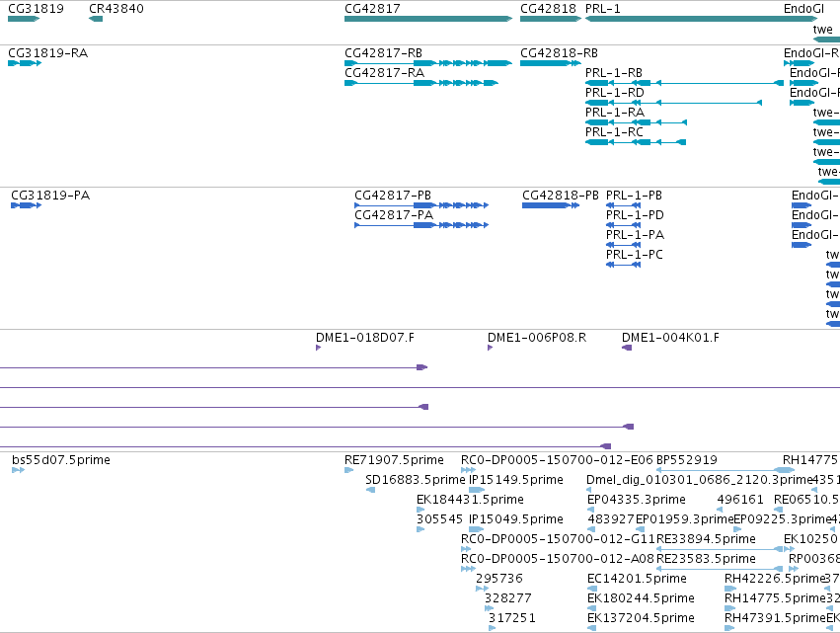This screenshot has width=840, height=633.
Task: Select RC0-DP0005-150700-012-E06 EST
Action: click(x=468, y=471)
